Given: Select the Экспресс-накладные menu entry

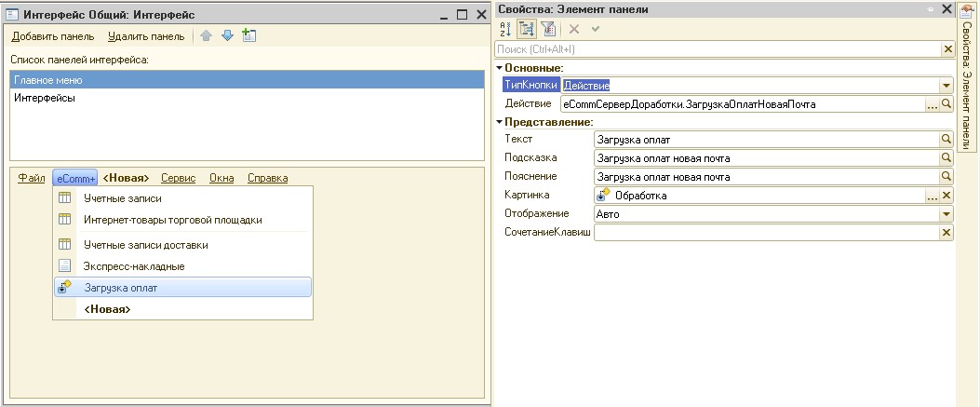Looking at the screenshot, I should (134, 266).
